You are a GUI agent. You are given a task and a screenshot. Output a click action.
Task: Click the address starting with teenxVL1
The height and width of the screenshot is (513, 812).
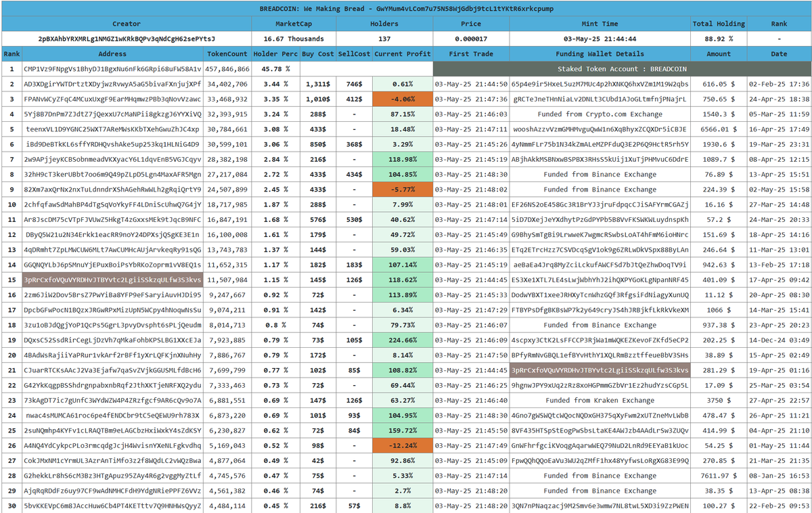pyautogui.click(x=112, y=129)
